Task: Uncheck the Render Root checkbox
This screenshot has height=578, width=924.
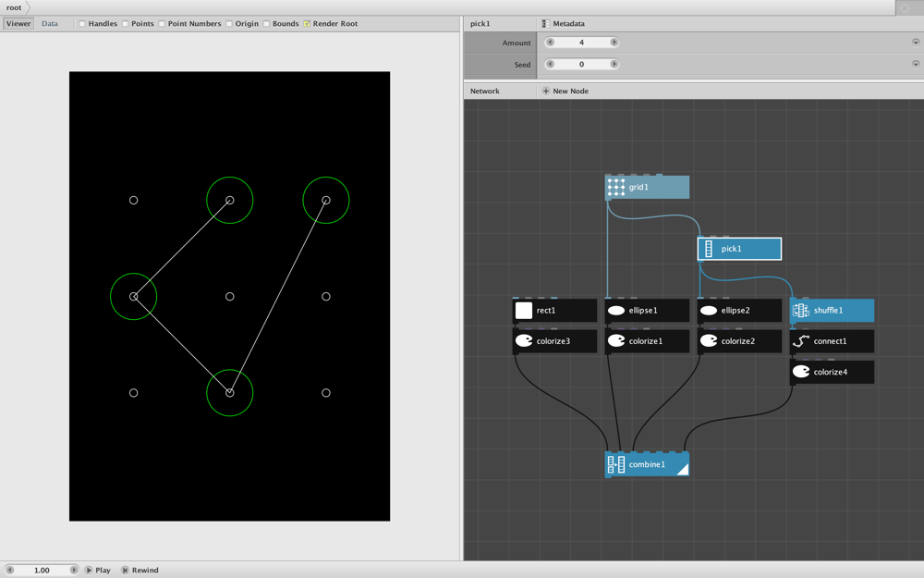Action: point(307,24)
